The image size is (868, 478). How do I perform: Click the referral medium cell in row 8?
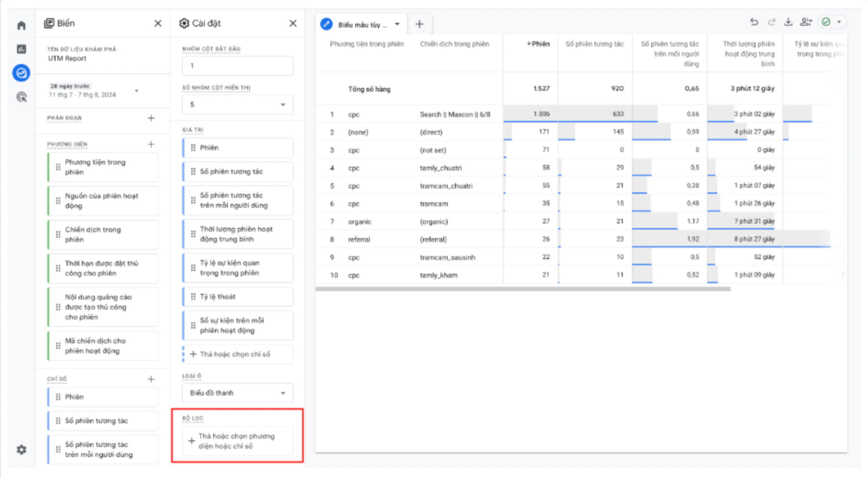[359, 239]
